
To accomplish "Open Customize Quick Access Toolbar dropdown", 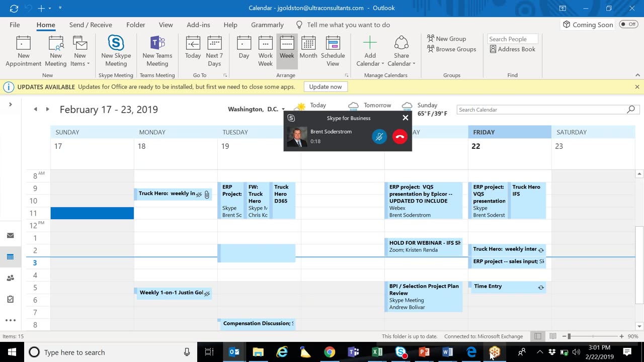I will pyautogui.click(x=60, y=8).
